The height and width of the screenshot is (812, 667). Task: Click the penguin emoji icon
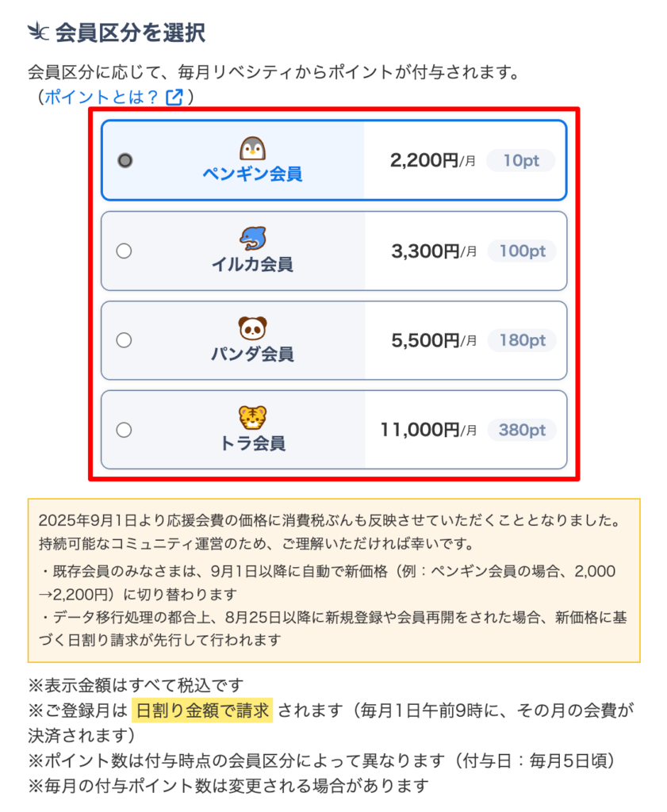pos(253,148)
